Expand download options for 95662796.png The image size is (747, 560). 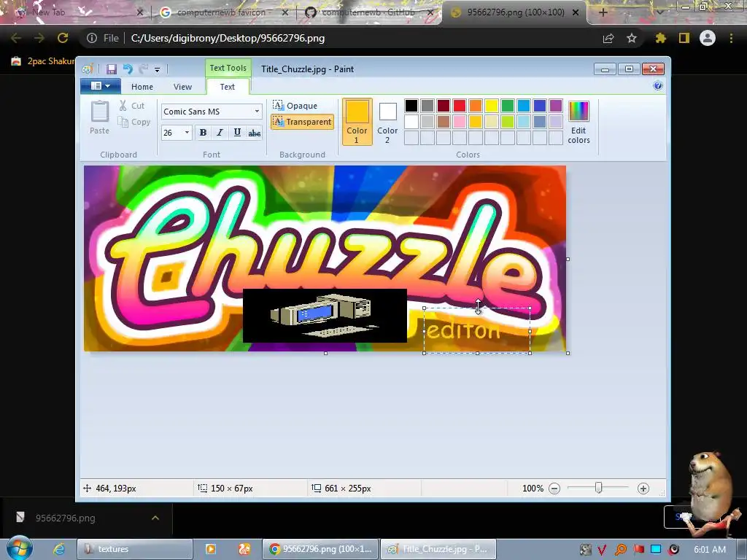click(155, 518)
